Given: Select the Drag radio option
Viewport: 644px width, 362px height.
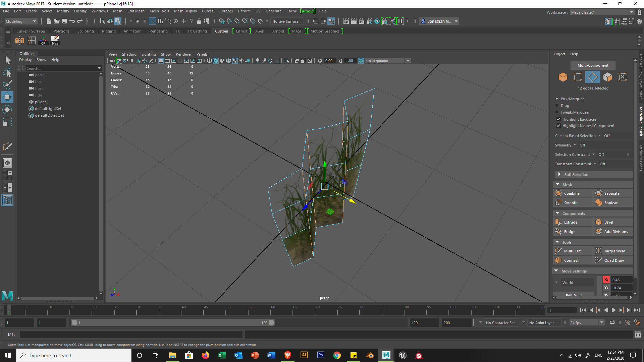Looking at the screenshot, I should (x=557, y=105).
